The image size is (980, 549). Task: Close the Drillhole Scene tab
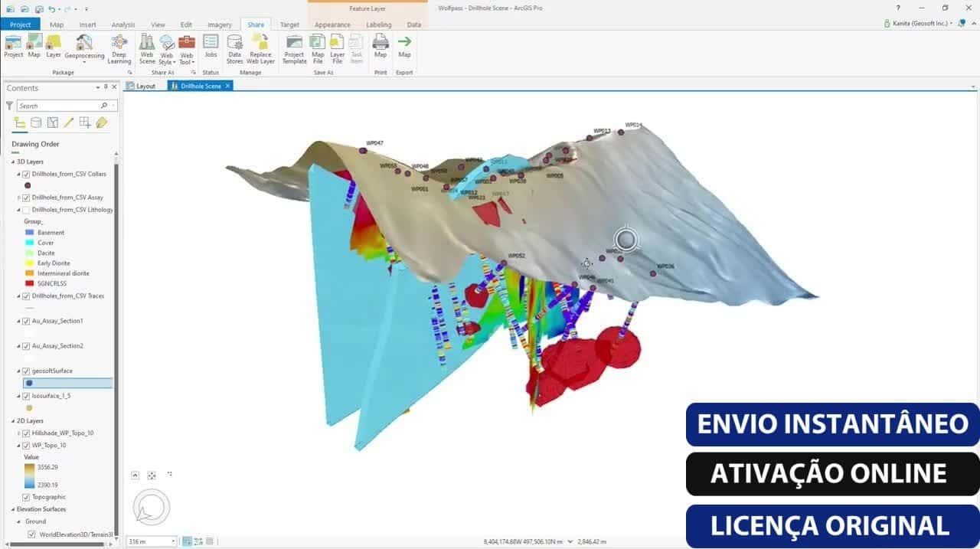coord(227,86)
